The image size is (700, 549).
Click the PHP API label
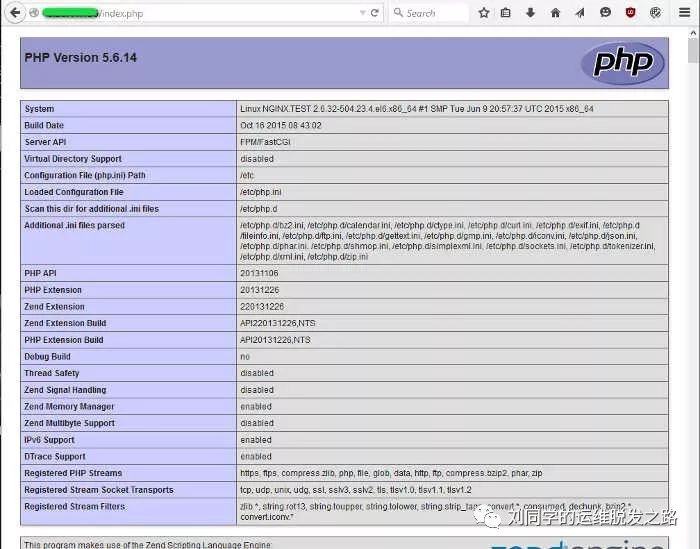[x=40, y=273]
